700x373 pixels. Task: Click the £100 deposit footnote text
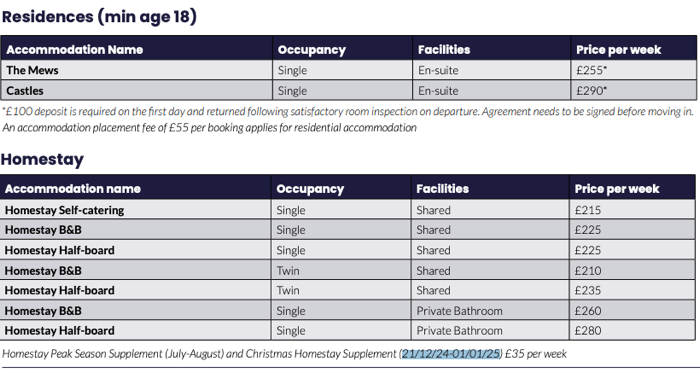coord(348,111)
